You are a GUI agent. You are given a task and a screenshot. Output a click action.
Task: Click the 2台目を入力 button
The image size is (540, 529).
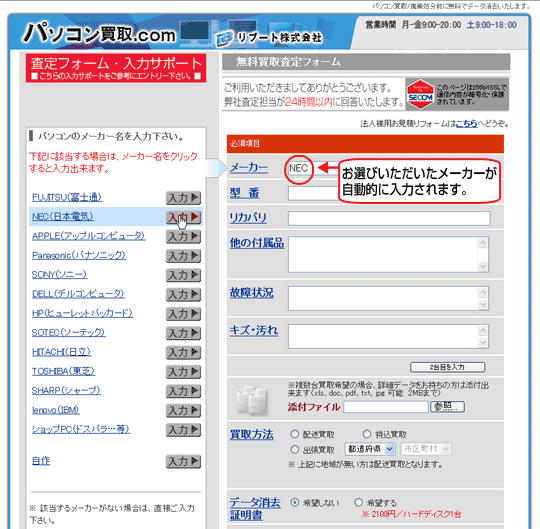(x=447, y=367)
